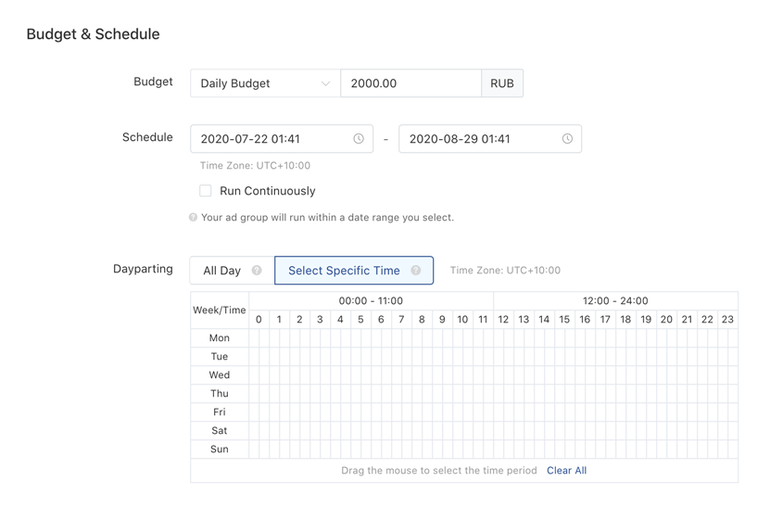Screen dimensions: 770x532
Task: Click the RUB currency label
Action: coord(502,83)
